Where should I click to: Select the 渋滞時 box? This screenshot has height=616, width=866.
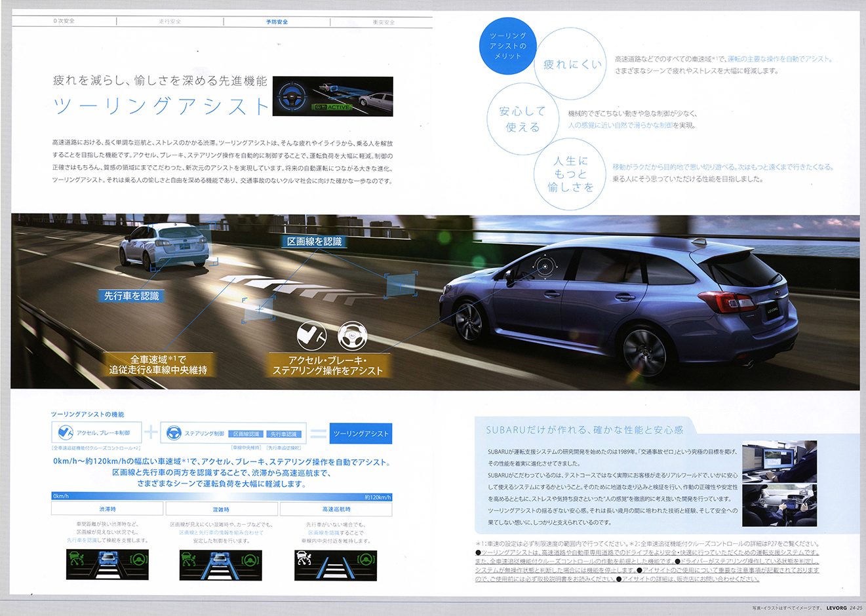pos(108,509)
